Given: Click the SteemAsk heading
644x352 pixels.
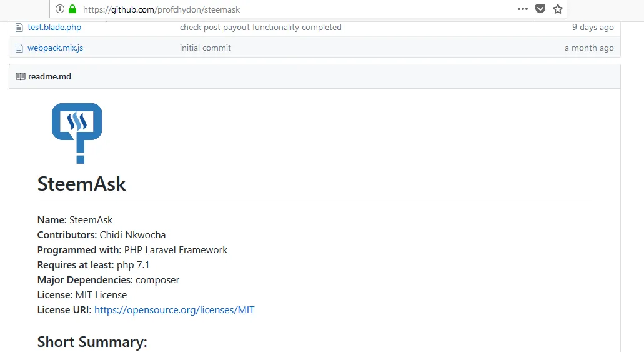Looking at the screenshot, I should point(81,184).
